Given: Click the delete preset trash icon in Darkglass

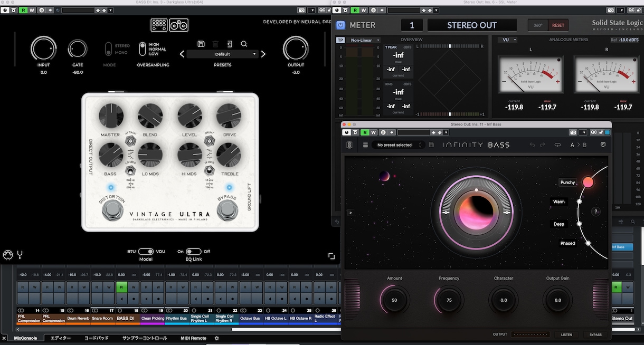Looking at the screenshot, I should pyautogui.click(x=215, y=44).
